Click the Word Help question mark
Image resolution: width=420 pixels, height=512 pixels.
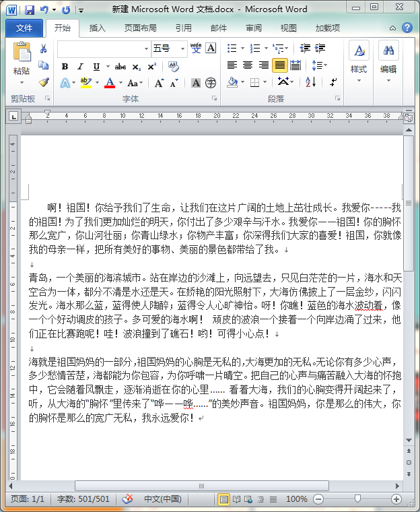[407, 28]
